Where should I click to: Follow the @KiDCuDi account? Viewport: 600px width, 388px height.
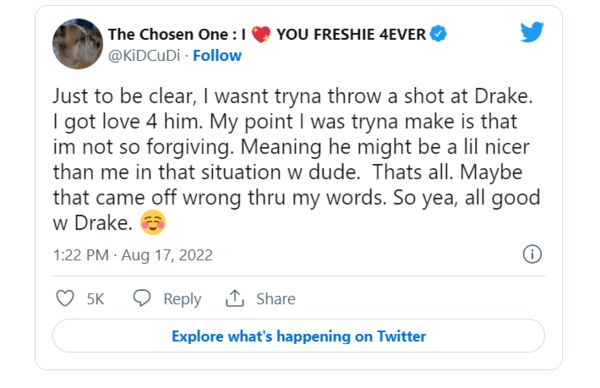(x=217, y=56)
